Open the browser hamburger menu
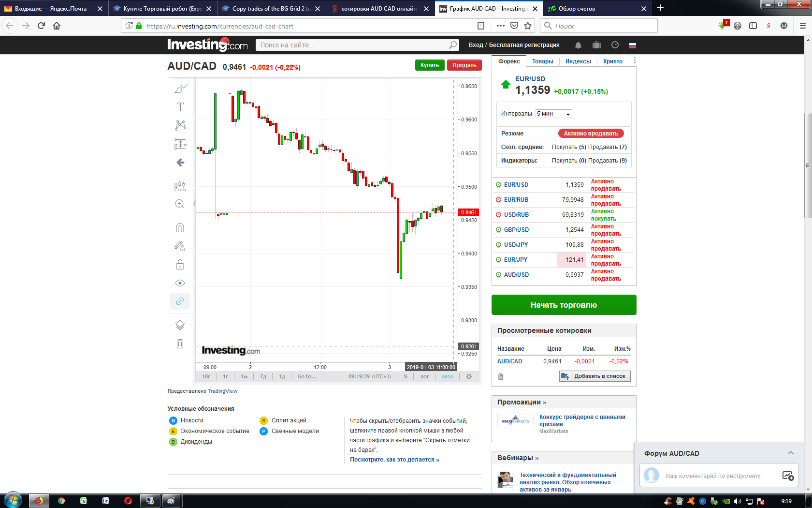The height and width of the screenshot is (508, 812). pyautogui.click(x=802, y=26)
